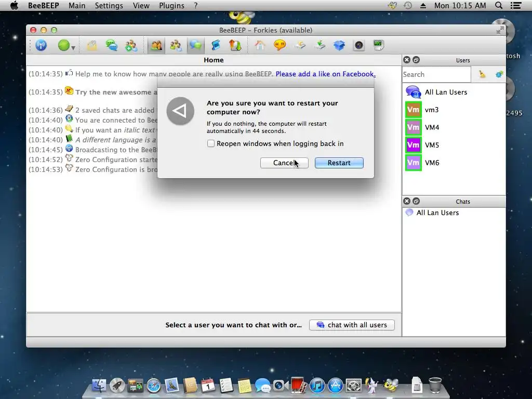Open the green status dropdown arrow
This screenshot has width=532, height=399.
[x=73, y=48]
